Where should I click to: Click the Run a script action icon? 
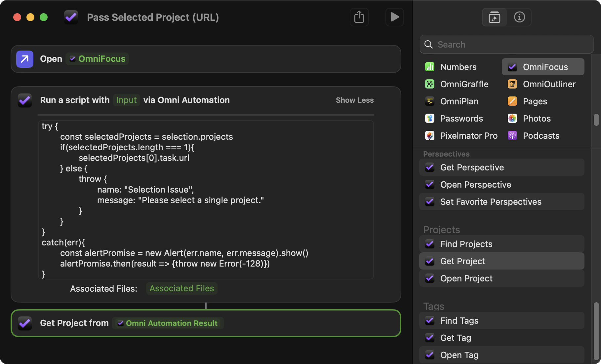tap(25, 100)
